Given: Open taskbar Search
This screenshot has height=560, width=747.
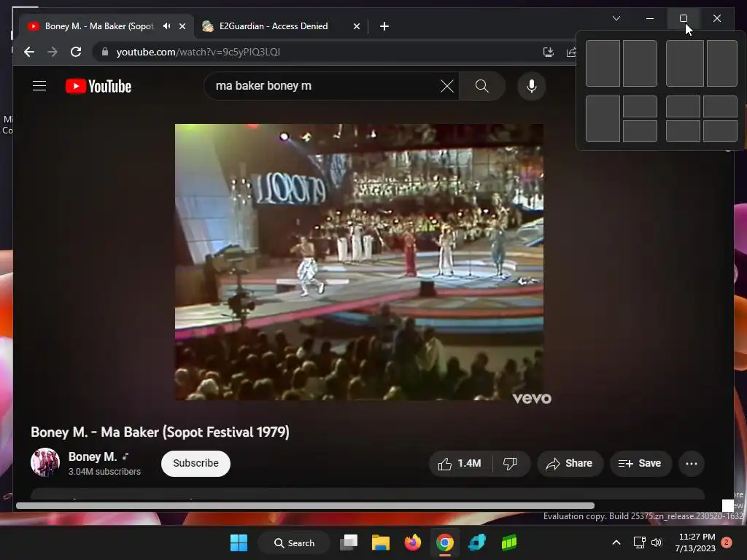Looking at the screenshot, I should click(294, 542).
